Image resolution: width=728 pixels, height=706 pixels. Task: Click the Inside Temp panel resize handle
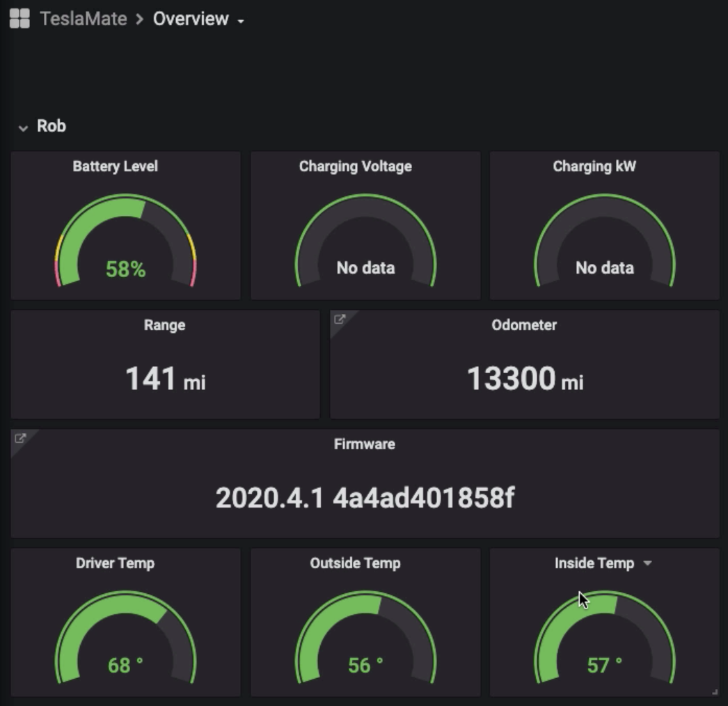[x=715, y=691]
